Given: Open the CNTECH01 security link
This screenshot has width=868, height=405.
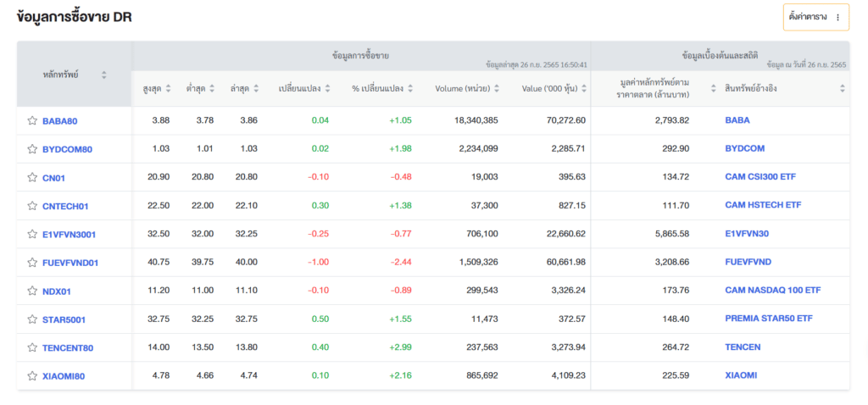Looking at the screenshot, I should coord(65,207).
